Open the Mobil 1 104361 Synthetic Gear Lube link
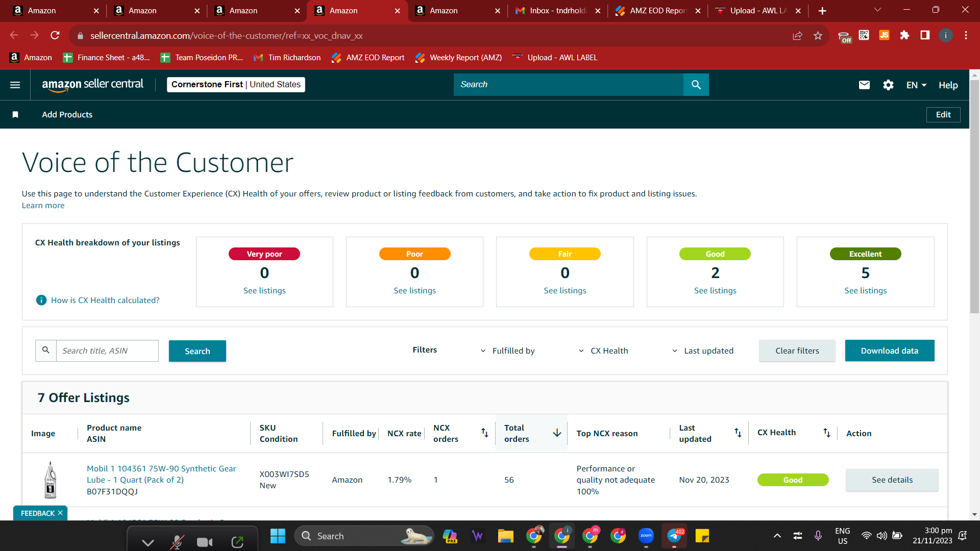The image size is (980, 551). pyautogui.click(x=161, y=474)
